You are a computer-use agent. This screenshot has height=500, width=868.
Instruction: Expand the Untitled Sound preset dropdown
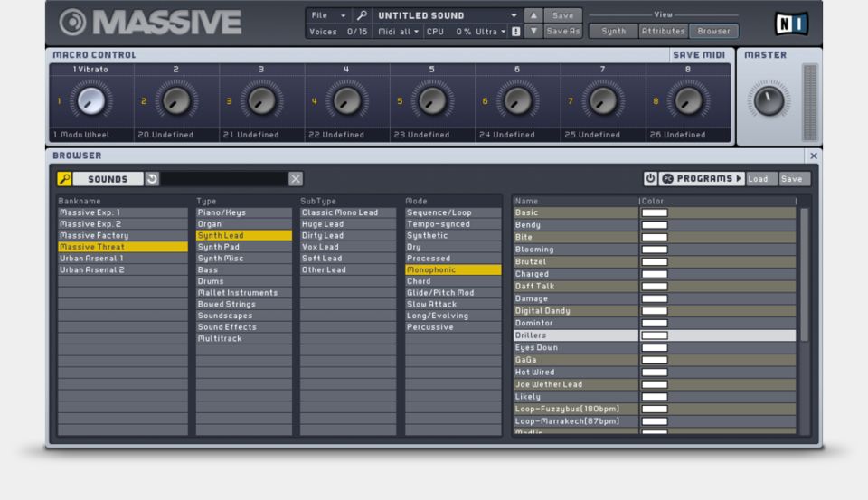pyautogui.click(x=514, y=15)
